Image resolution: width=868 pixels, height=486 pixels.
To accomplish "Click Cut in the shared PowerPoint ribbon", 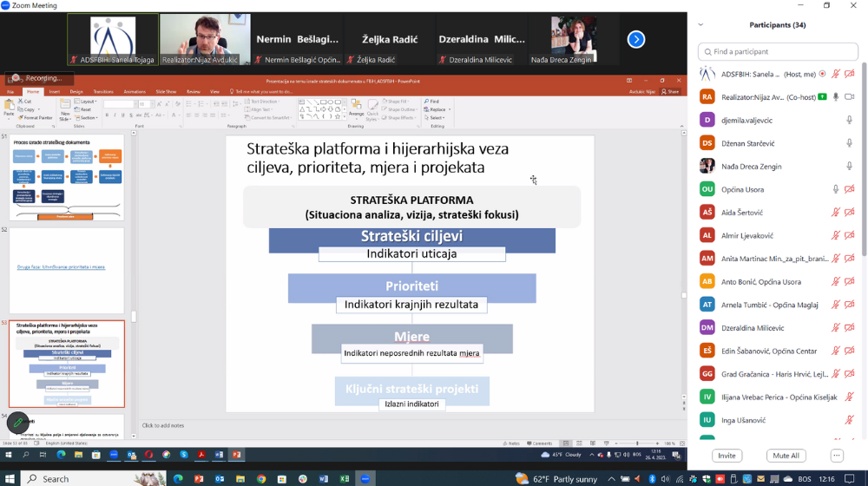I will coord(25,102).
